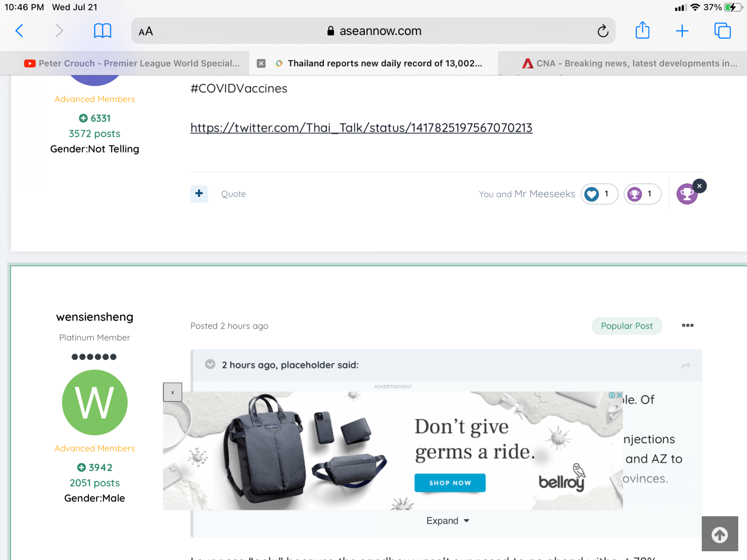Click the Quote link under post

(x=233, y=194)
